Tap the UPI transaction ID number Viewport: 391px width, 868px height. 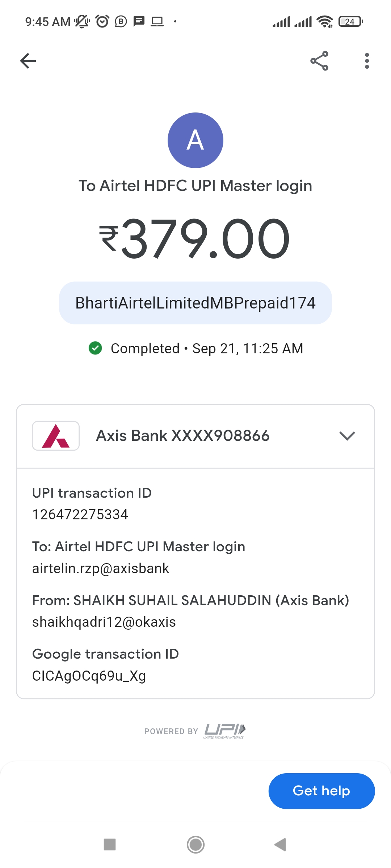(x=80, y=515)
